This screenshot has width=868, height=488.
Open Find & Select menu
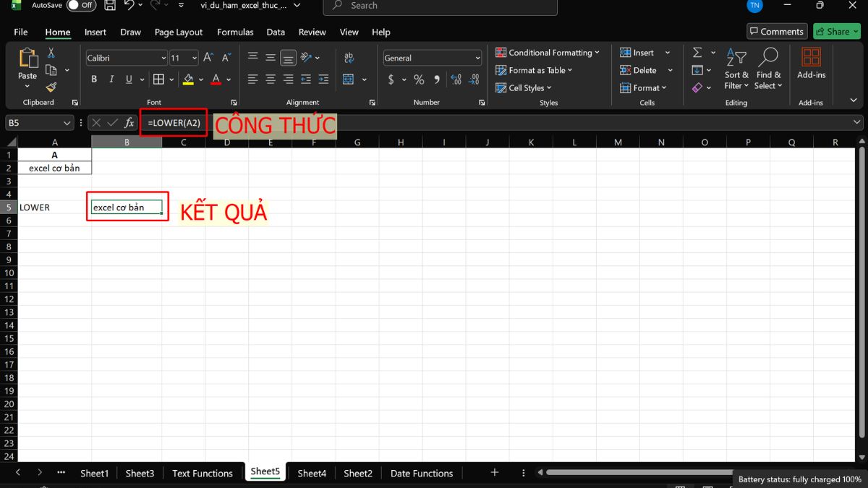[x=768, y=69]
